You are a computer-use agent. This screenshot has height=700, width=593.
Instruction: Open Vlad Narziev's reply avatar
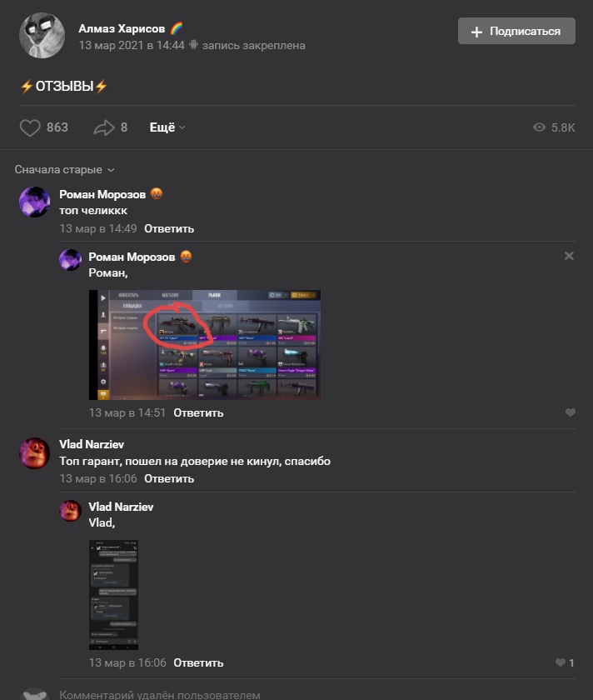pos(71,510)
